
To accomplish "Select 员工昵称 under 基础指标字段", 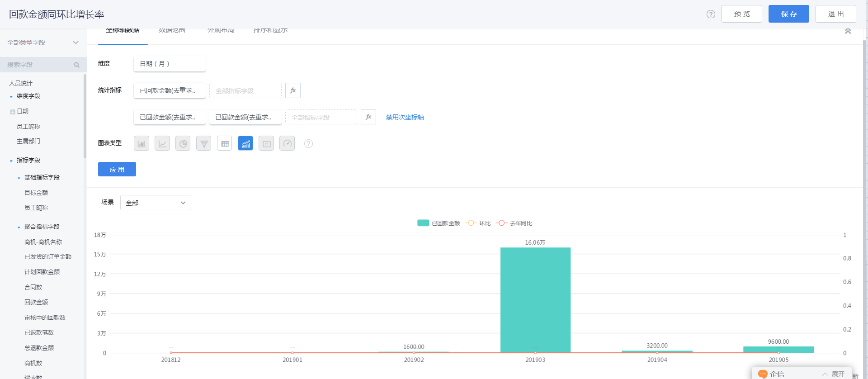I will coord(36,208).
